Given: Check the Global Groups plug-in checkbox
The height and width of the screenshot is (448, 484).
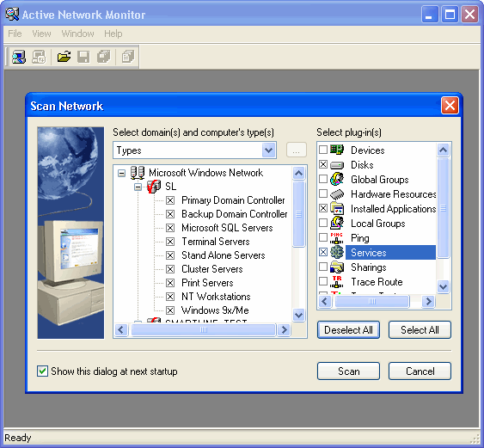Looking at the screenshot, I should pos(323,179).
